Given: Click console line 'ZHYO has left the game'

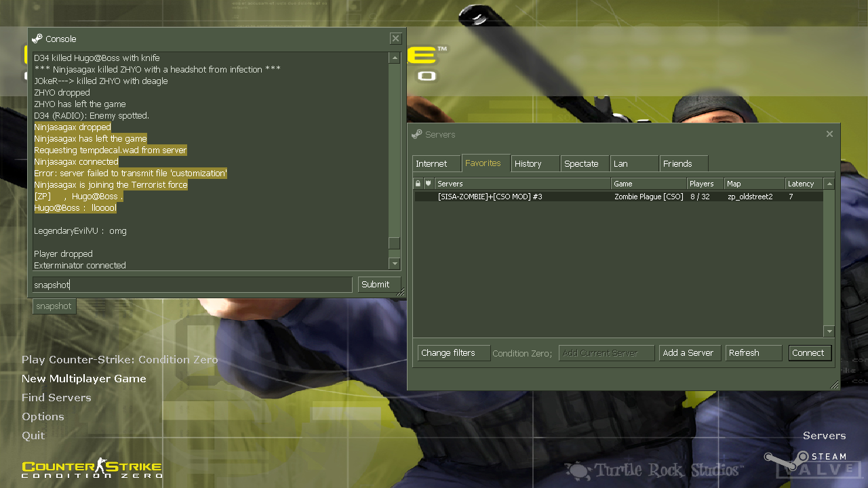Looking at the screenshot, I should pos(80,104).
